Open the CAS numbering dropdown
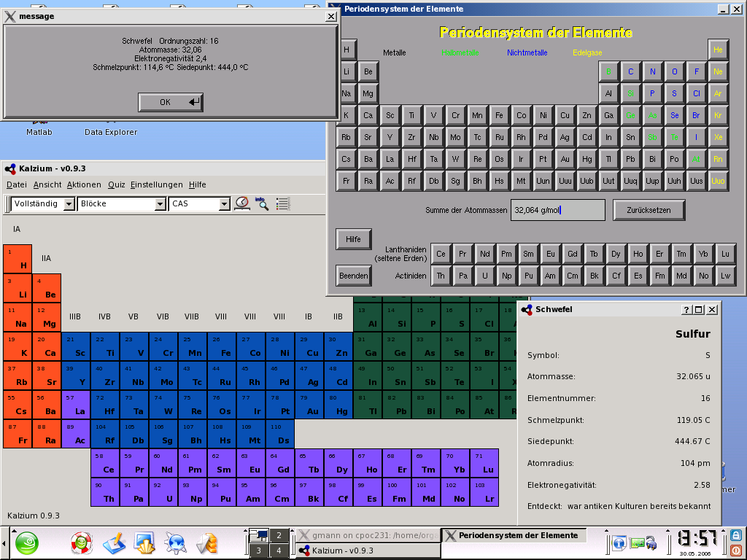747x560 pixels. [200, 204]
